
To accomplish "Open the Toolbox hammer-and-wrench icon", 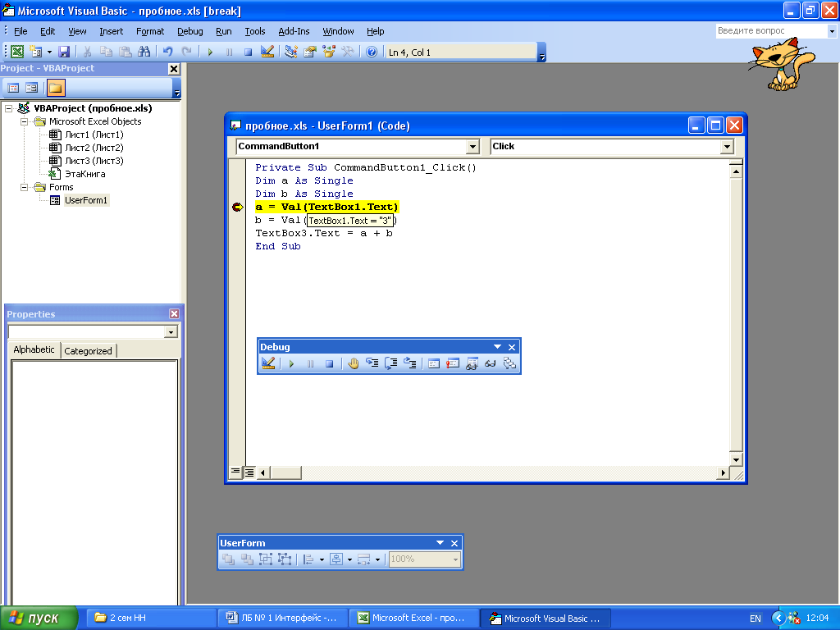I will 347,52.
